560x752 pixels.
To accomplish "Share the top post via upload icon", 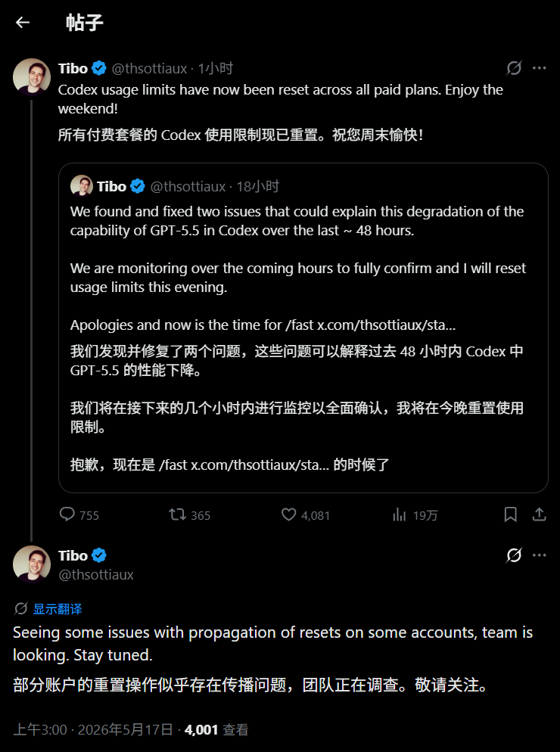I will coord(540,514).
